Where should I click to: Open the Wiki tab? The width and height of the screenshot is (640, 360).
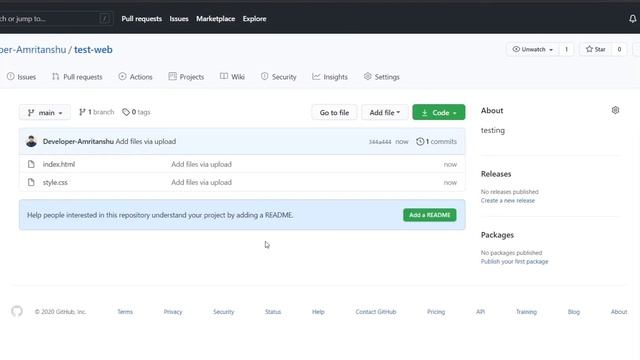[x=232, y=77]
